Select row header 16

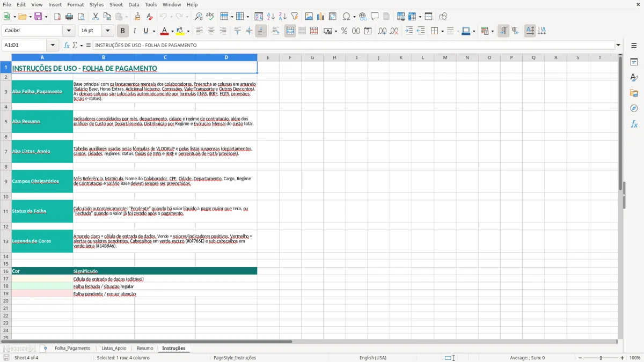point(6,271)
